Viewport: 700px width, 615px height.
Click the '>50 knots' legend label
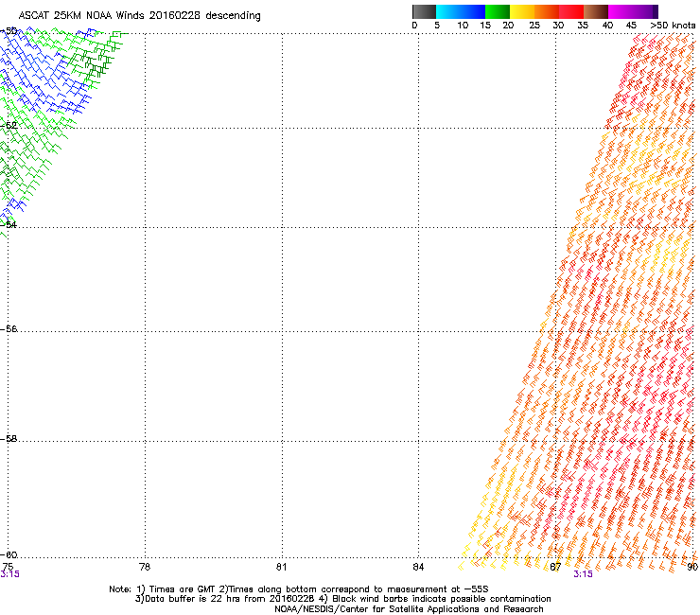coord(673,26)
